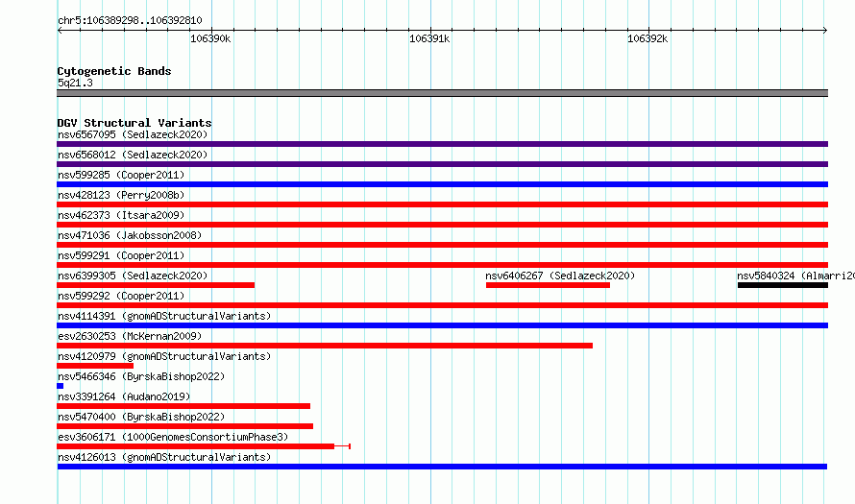
Task: Click the 106391k ruler label
Action: pyautogui.click(x=429, y=38)
